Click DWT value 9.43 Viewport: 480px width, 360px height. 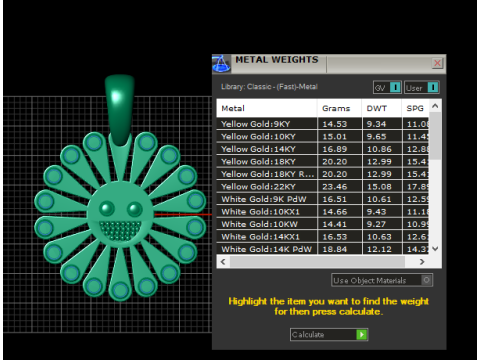pyautogui.click(x=376, y=212)
